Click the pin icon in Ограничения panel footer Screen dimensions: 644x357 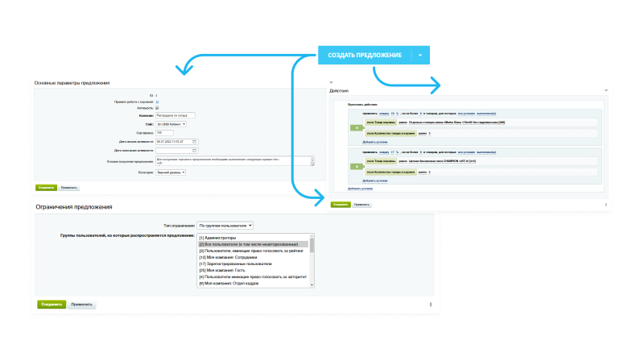pyautogui.click(x=431, y=305)
